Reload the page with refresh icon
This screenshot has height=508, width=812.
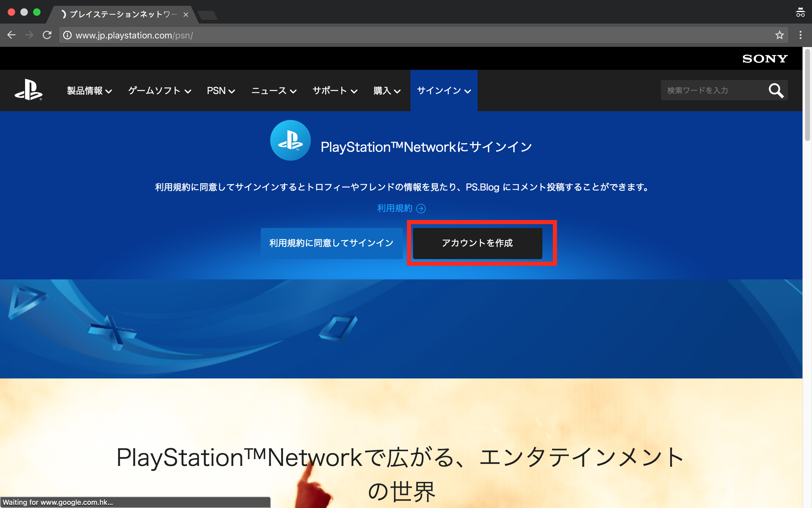(x=47, y=35)
